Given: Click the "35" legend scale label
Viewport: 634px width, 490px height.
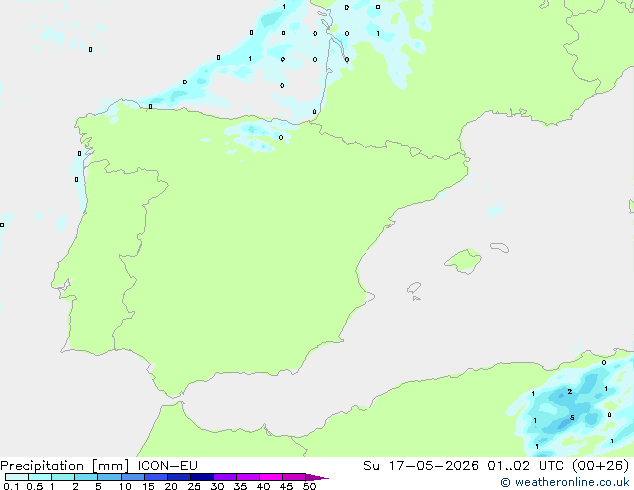Looking at the screenshot, I should click(x=240, y=486).
